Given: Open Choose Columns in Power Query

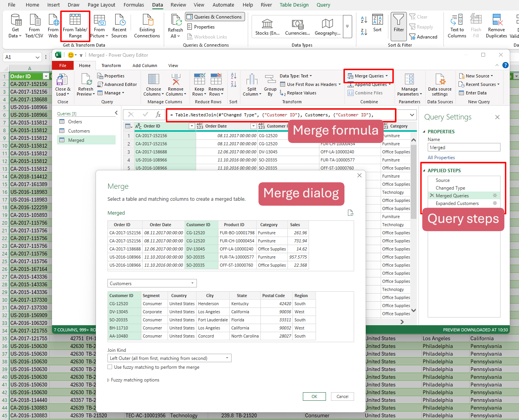Looking at the screenshot, I should [x=154, y=80].
